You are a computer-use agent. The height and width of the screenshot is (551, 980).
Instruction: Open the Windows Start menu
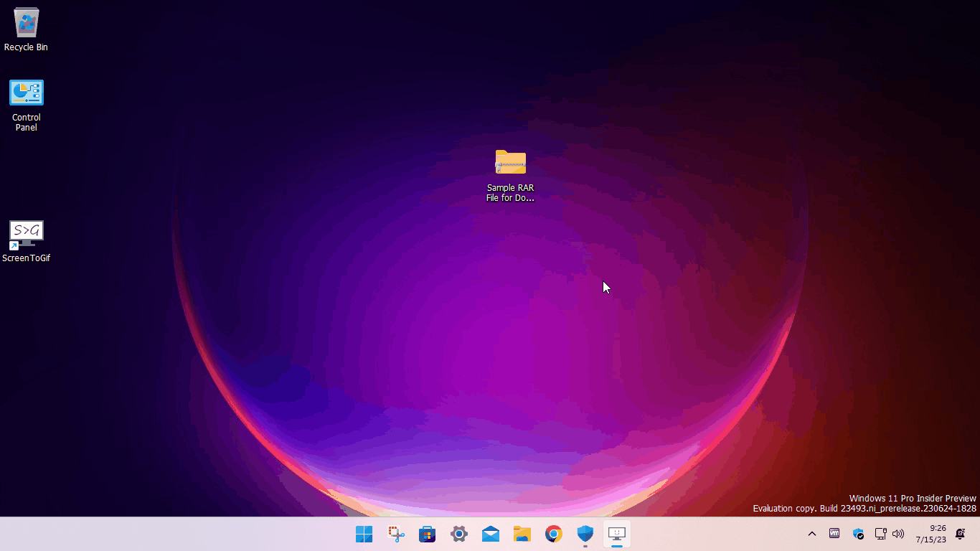coord(364,534)
